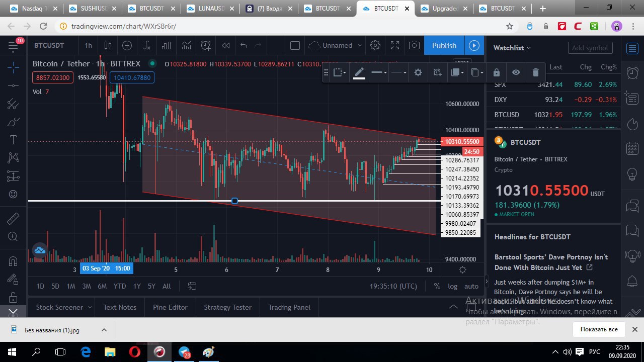Switch chart to fullscreen mode

(x=394, y=45)
